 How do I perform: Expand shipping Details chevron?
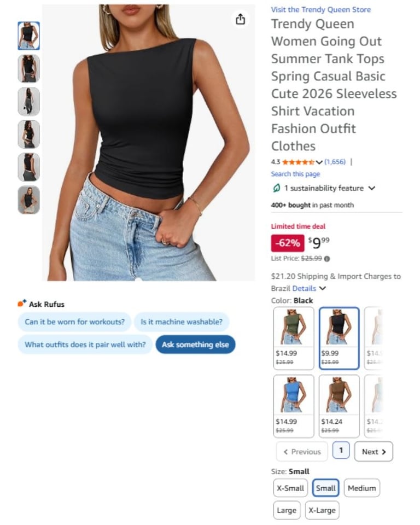click(x=323, y=288)
